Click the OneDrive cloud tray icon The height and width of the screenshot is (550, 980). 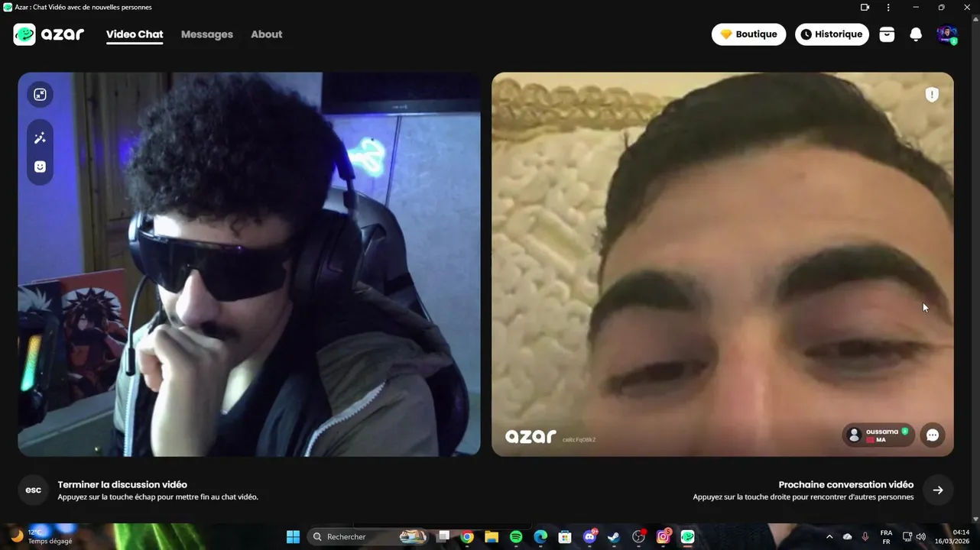847,537
